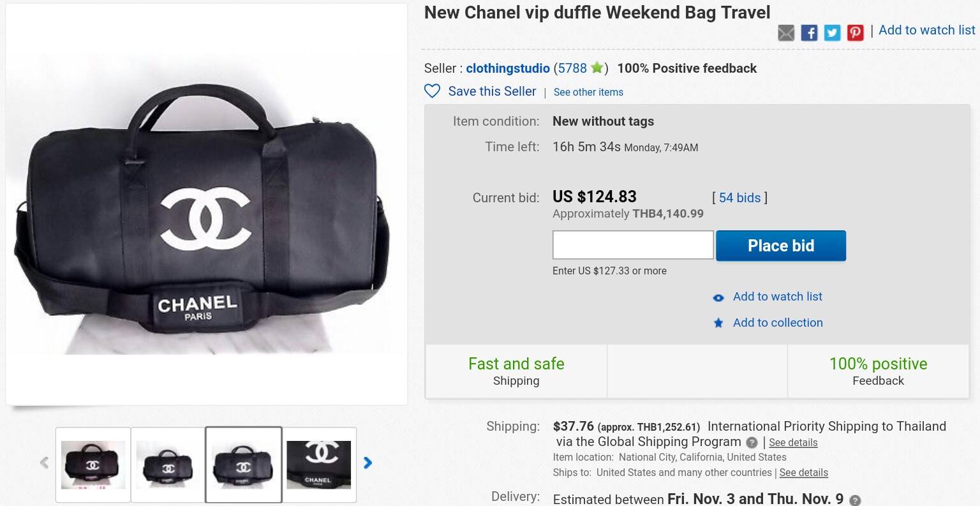Open the clothingstudio seller profile
Image resolution: width=980 pixels, height=506 pixels.
(x=507, y=68)
